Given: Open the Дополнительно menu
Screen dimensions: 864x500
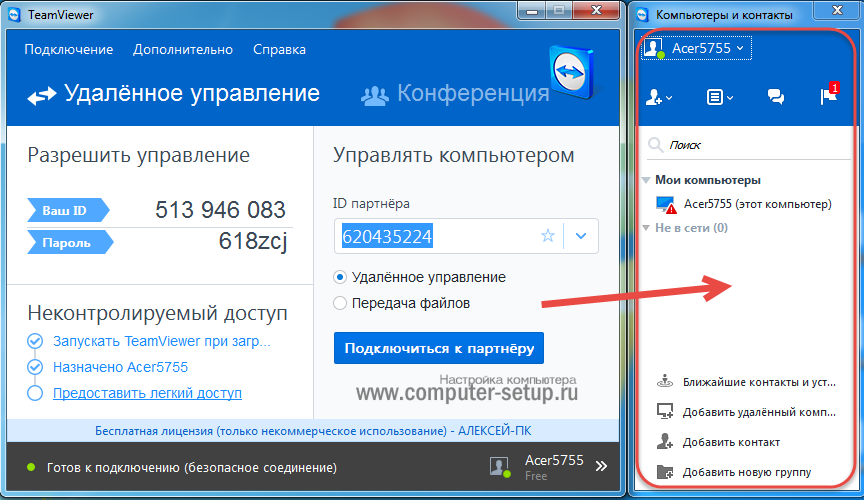Looking at the screenshot, I should point(183,50).
